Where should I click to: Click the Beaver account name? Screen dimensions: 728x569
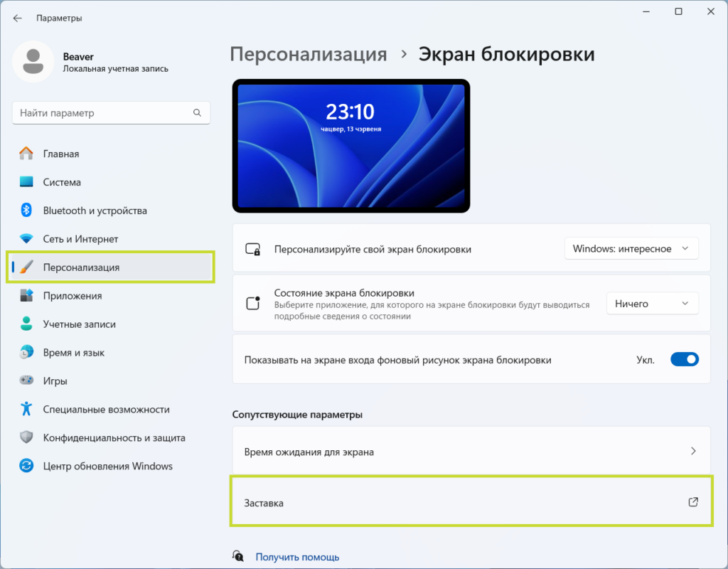78,57
